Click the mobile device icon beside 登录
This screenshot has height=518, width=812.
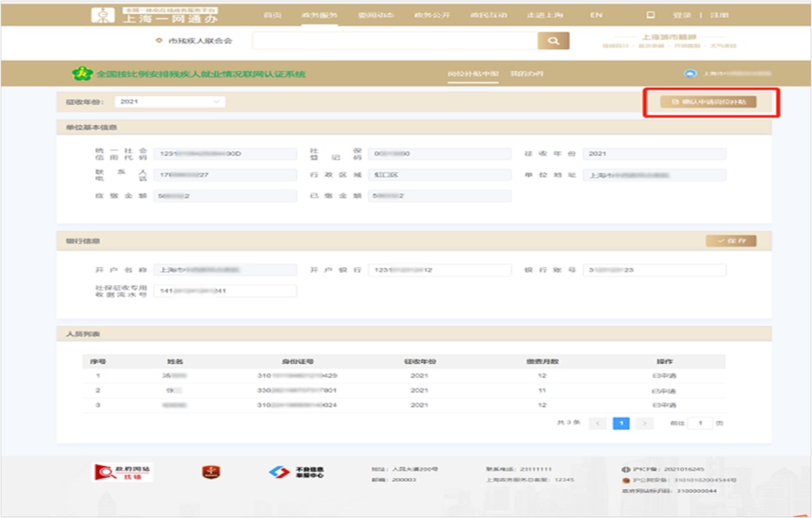click(x=651, y=15)
